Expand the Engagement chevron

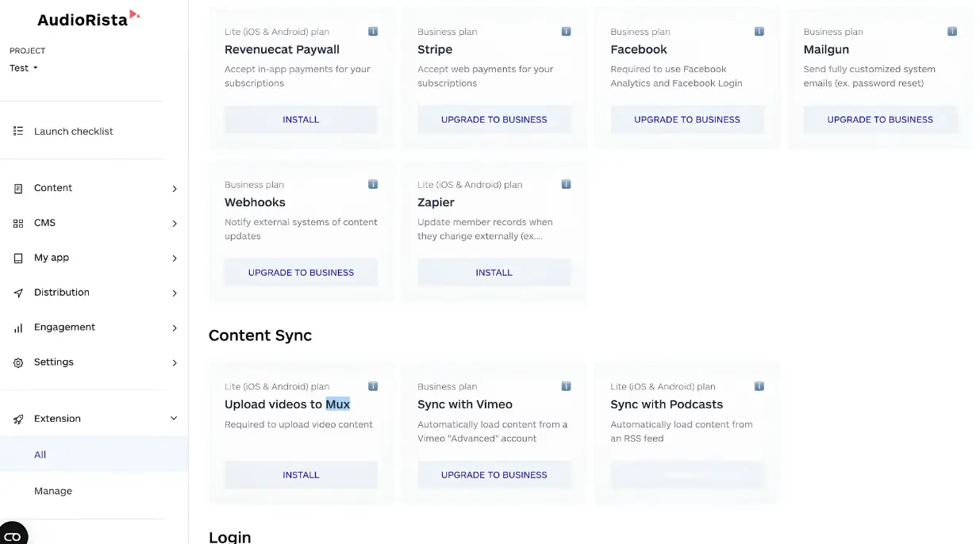(x=175, y=328)
